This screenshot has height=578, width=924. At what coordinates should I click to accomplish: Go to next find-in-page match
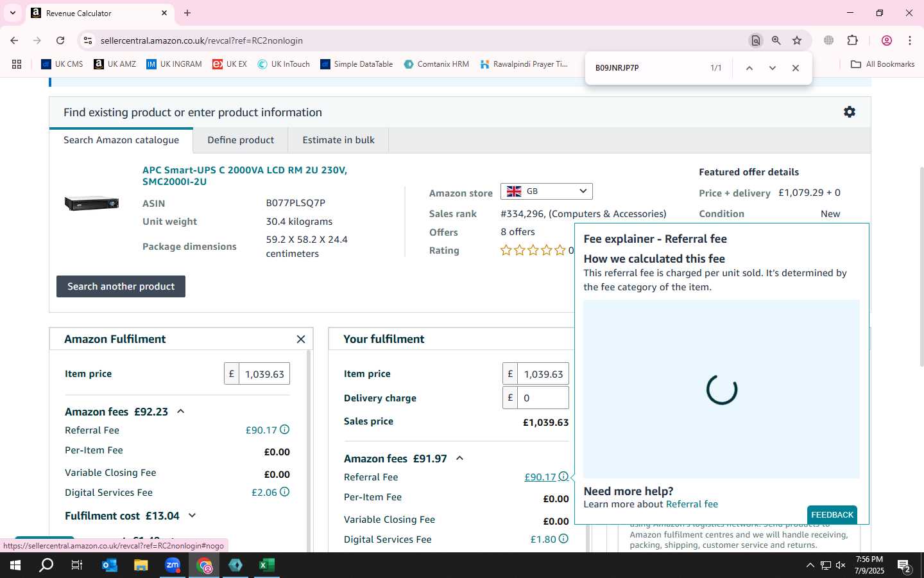[x=773, y=68]
